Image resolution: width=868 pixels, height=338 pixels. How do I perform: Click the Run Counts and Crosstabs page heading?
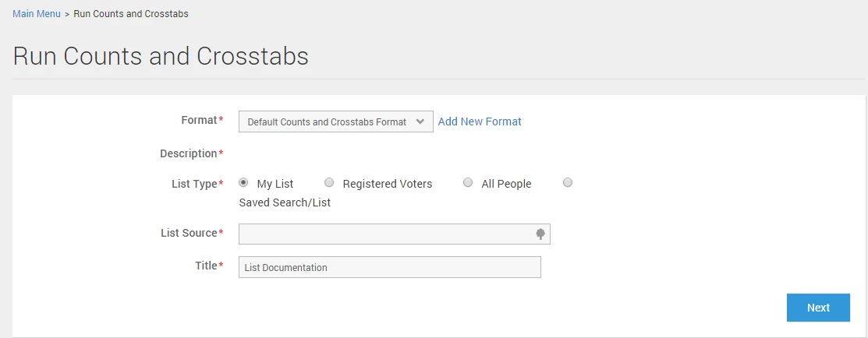(x=161, y=56)
